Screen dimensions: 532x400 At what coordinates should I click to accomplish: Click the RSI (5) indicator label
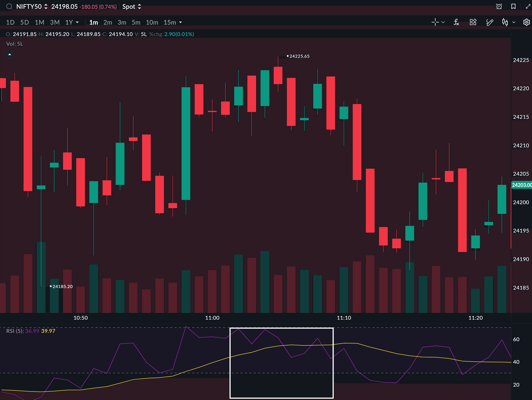click(15, 331)
